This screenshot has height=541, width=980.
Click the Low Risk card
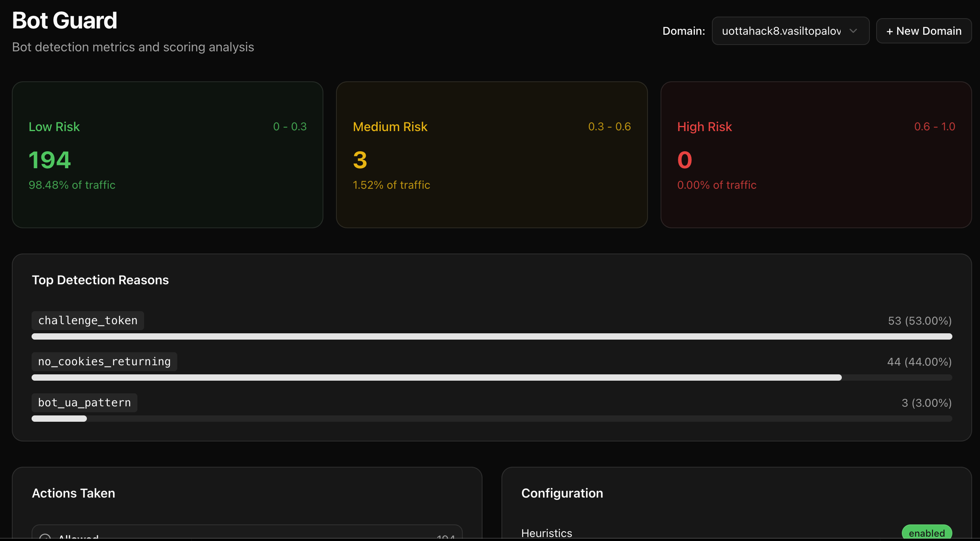(167, 154)
